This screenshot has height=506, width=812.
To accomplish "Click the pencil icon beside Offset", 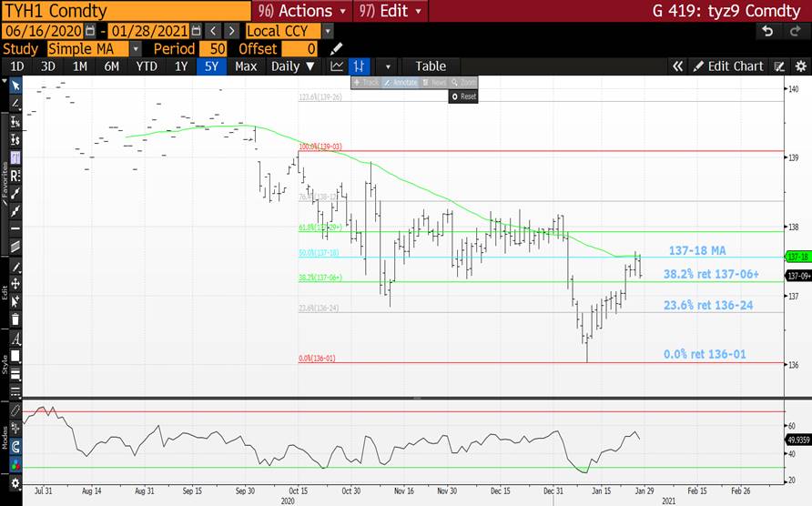I will click(336, 48).
